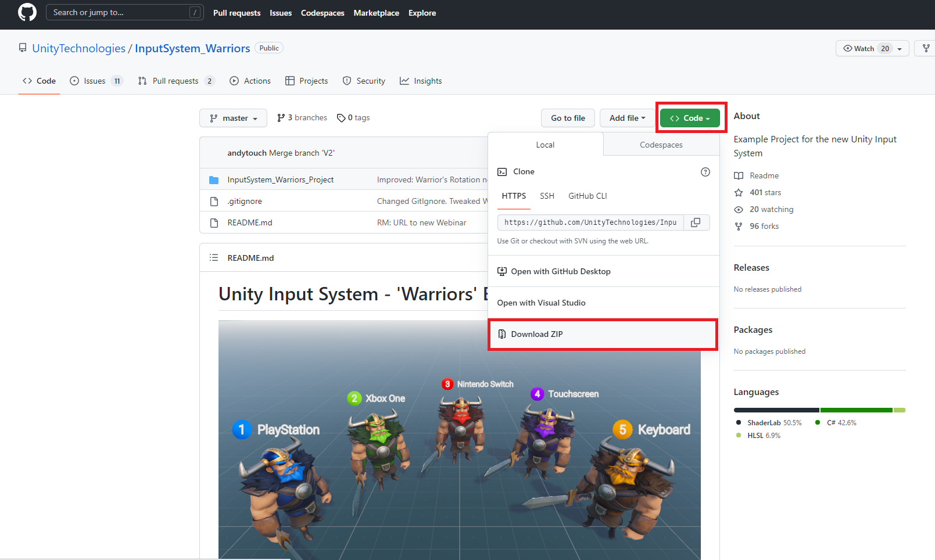Expand the Watch dropdown arrow
Screen dimensions: 935x560
point(900,49)
